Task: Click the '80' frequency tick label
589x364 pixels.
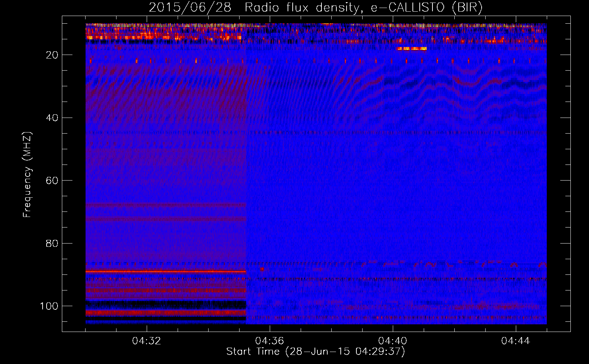Action: coord(52,243)
